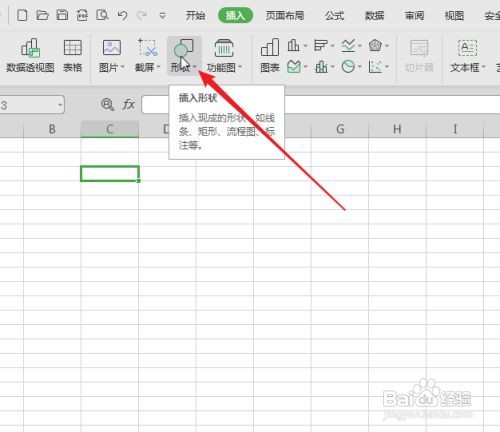The image size is (500, 432).
Task: Open scatter chart dropdown arrow
Action: [387, 67]
